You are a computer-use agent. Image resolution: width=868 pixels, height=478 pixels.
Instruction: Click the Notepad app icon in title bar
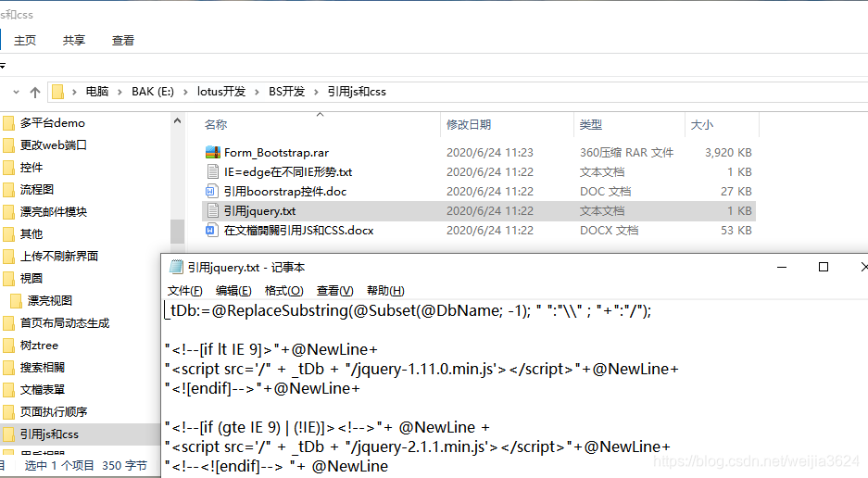click(x=176, y=268)
